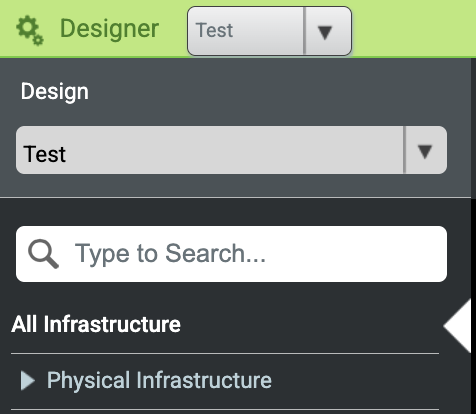Open the Designer header title
Viewport: 476px width, 414px height.
click(x=109, y=29)
